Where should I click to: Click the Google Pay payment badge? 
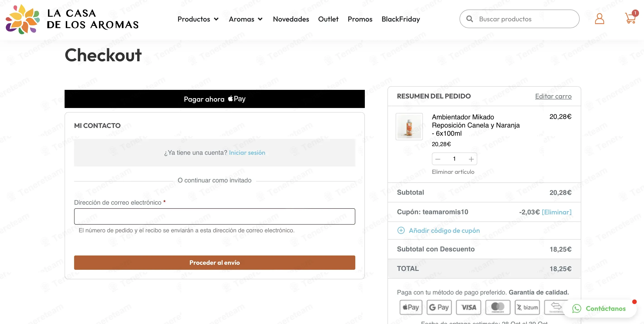click(x=439, y=307)
